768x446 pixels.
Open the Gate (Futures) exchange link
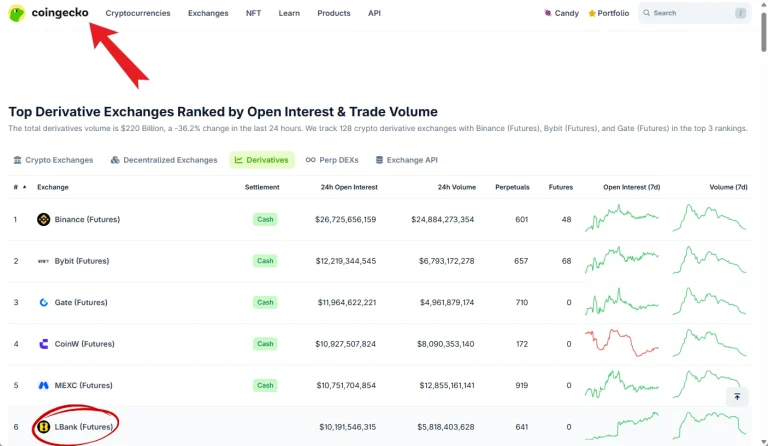81,303
